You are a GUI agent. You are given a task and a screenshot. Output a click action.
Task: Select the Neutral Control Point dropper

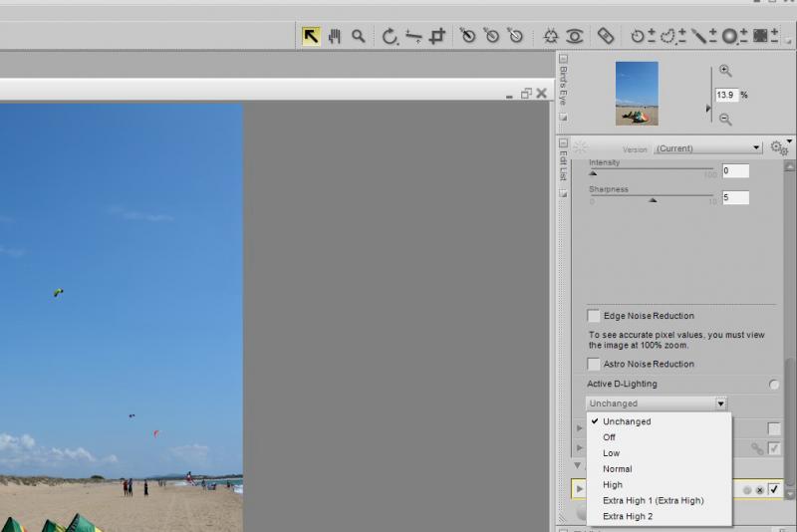(491, 36)
